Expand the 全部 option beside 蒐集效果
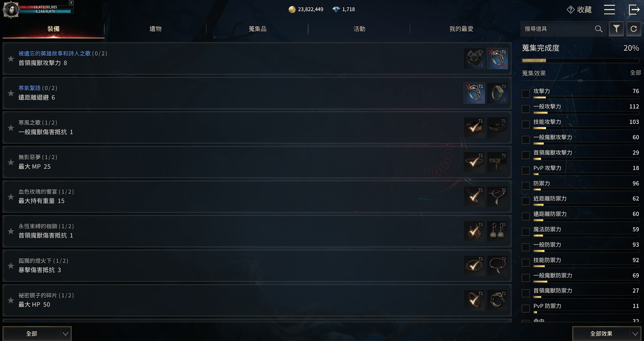 click(x=635, y=73)
